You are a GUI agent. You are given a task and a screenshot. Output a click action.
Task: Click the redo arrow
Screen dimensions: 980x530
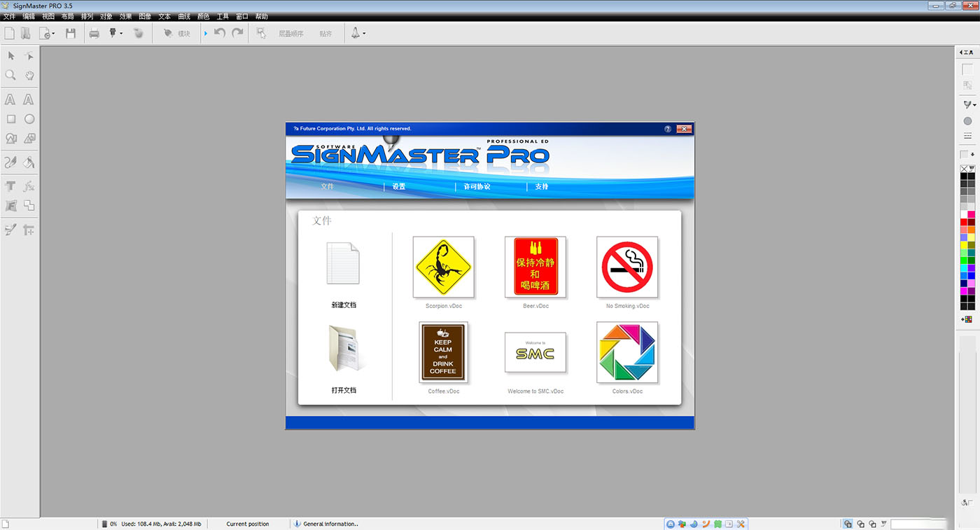pyautogui.click(x=237, y=33)
